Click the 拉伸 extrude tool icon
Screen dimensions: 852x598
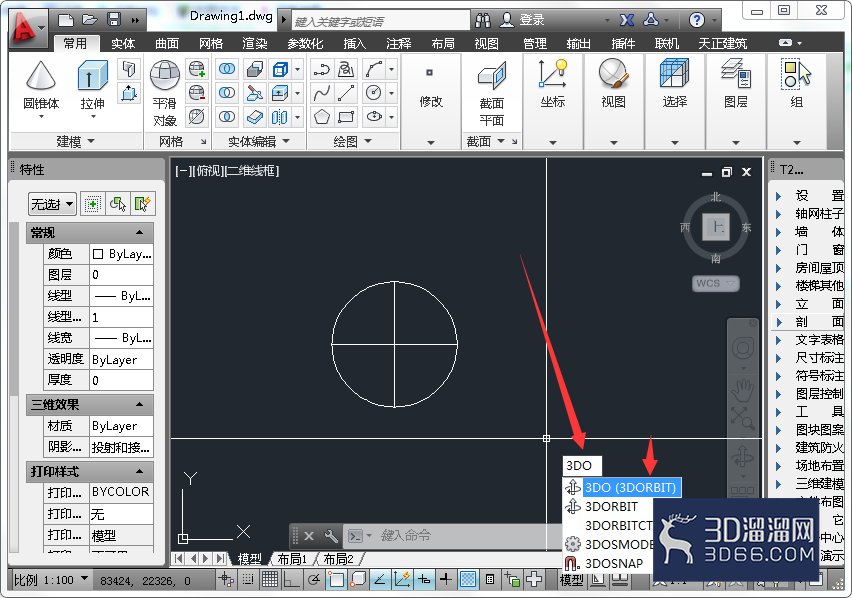[92, 75]
